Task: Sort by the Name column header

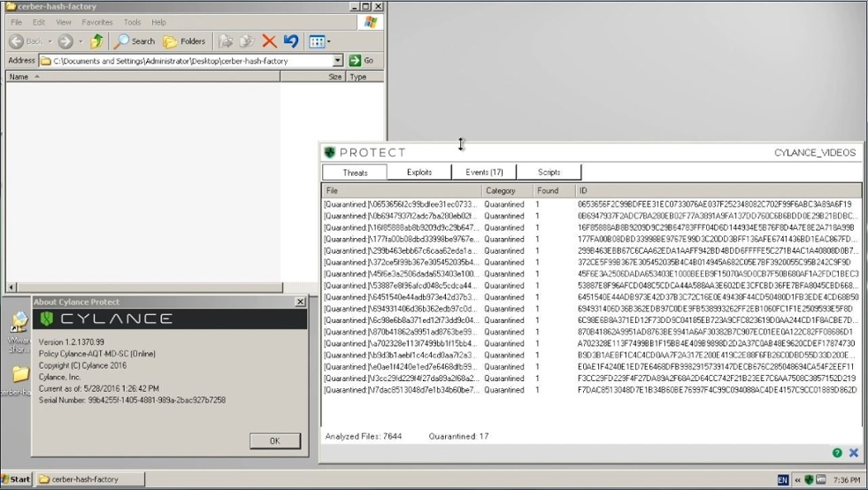Action: (x=142, y=77)
